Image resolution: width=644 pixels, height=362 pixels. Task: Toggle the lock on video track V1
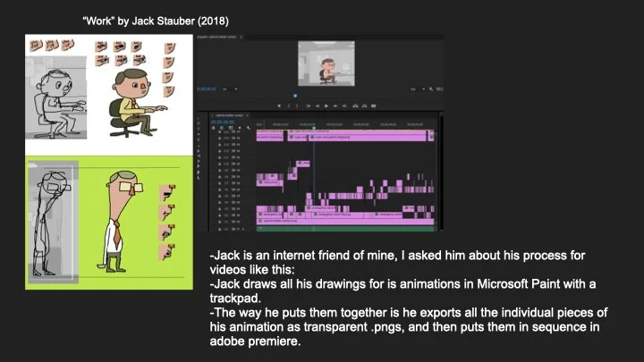[x=219, y=222]
